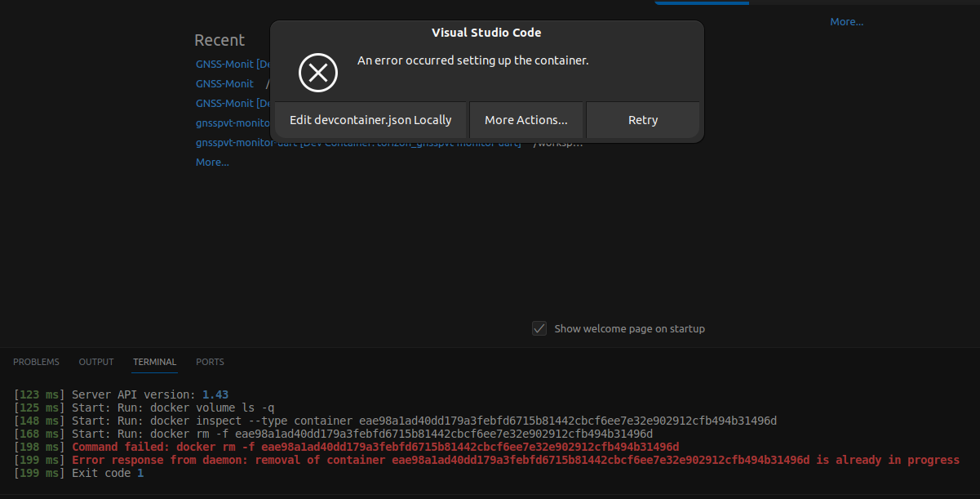Screen dimensions: 980x499
Task: Click the Retry button in the dialog
Action: coord(643,120)
